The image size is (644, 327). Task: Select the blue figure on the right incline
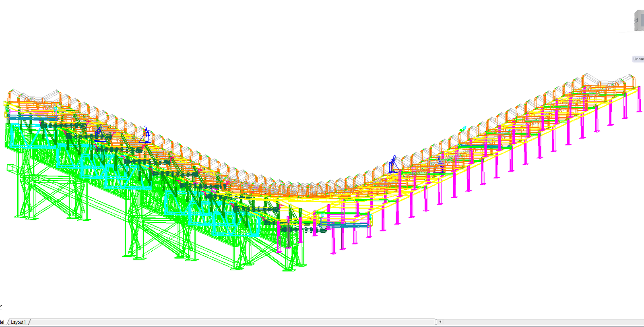393,164
